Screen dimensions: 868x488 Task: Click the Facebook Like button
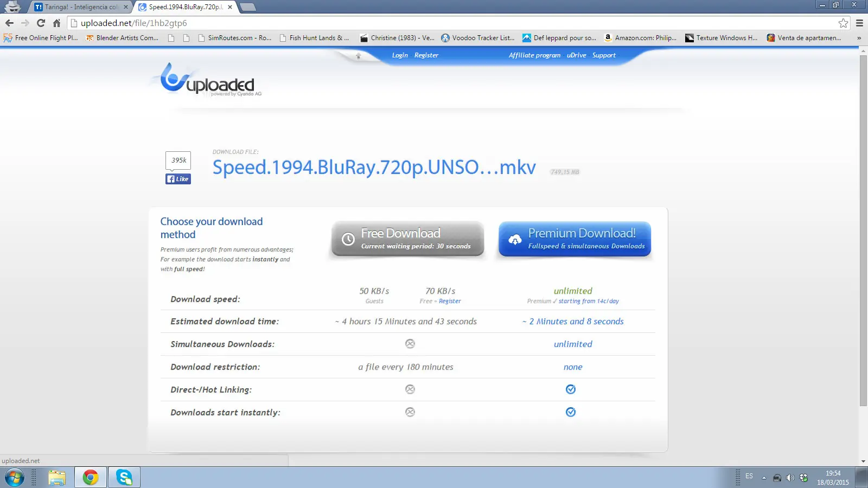tap(178, 179)
